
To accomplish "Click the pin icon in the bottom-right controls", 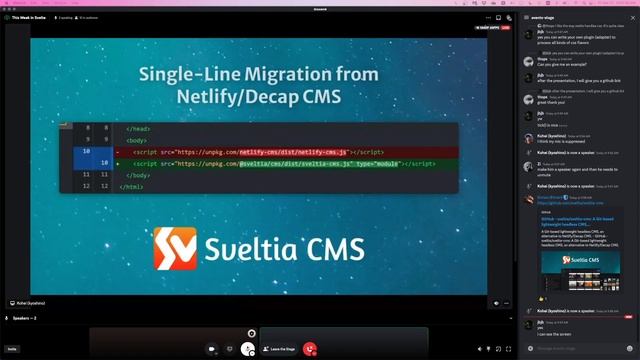I will point(489,349).
